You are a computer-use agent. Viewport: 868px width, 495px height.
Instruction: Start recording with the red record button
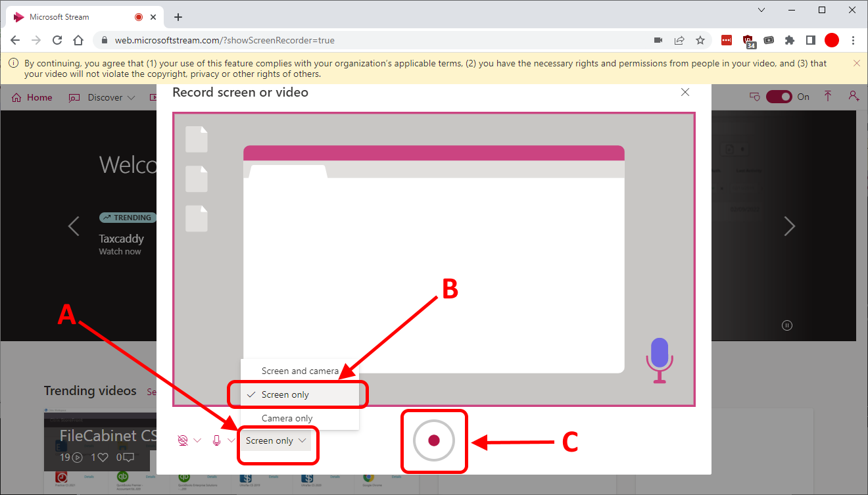click(x=434, y=440)
